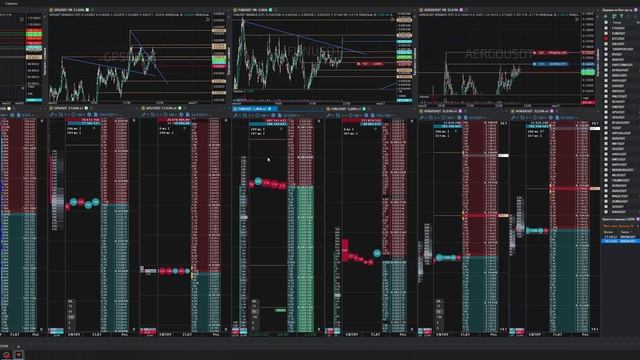
Task: Select the blue order label on AERGOUSDT chart
Action: [x=551, y=64]
